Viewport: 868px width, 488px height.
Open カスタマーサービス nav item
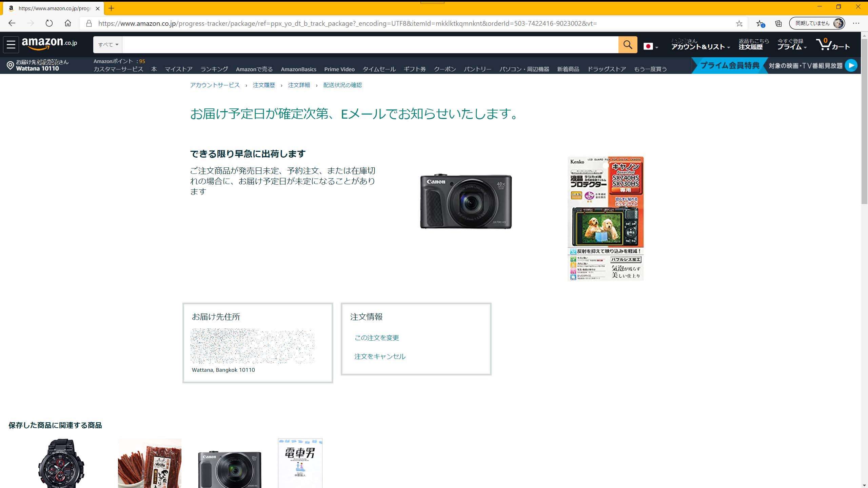(x=118, y=69)
